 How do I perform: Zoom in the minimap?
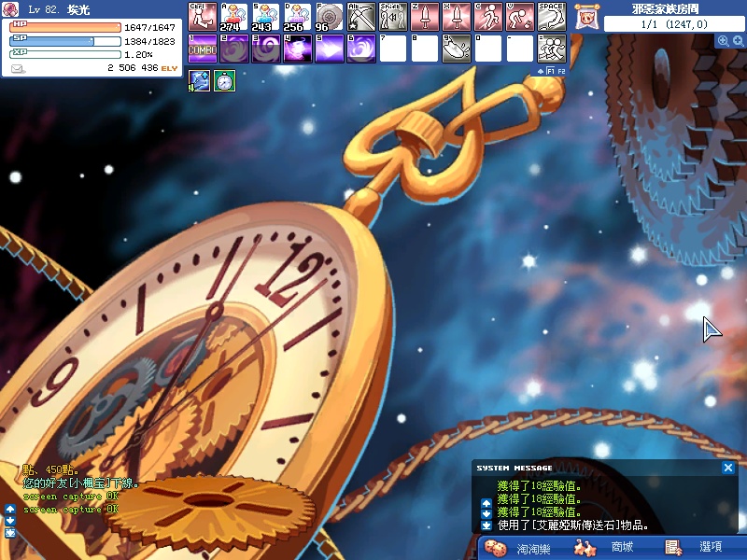[x=723, y=41]
